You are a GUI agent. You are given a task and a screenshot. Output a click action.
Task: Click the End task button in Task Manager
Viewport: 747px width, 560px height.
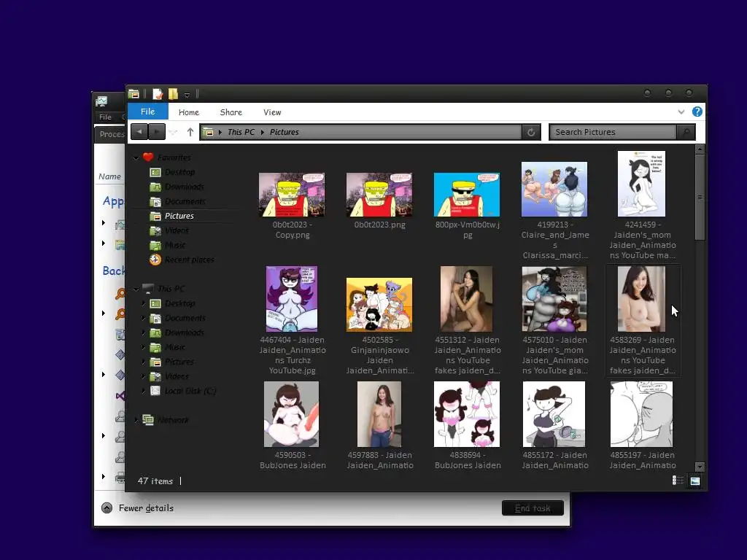pos(533,508)
